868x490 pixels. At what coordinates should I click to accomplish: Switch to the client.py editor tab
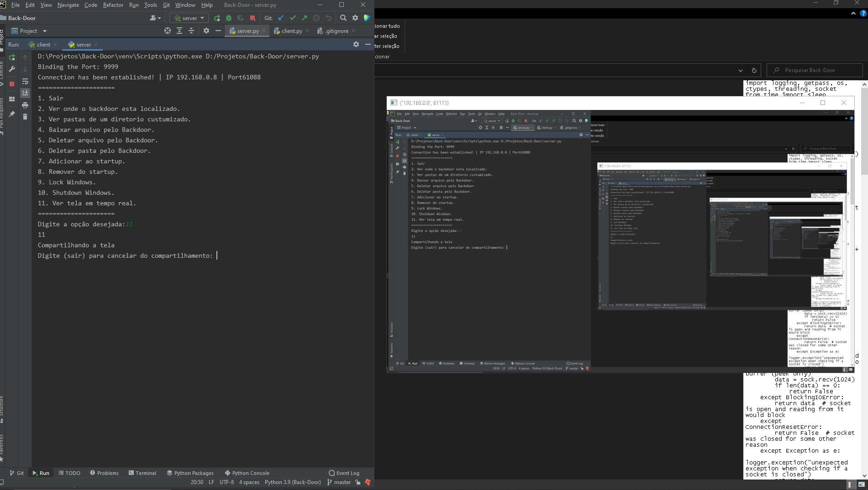[x=291, y=31]
